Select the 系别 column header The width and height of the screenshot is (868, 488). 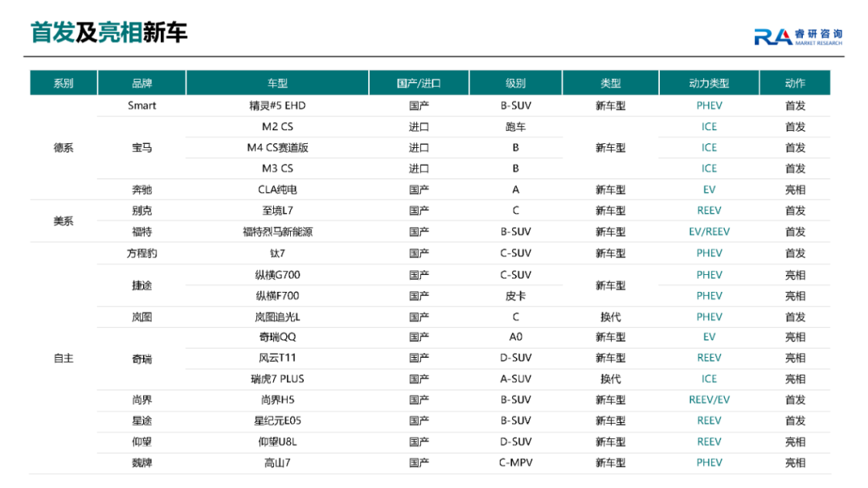click(63, 83)
